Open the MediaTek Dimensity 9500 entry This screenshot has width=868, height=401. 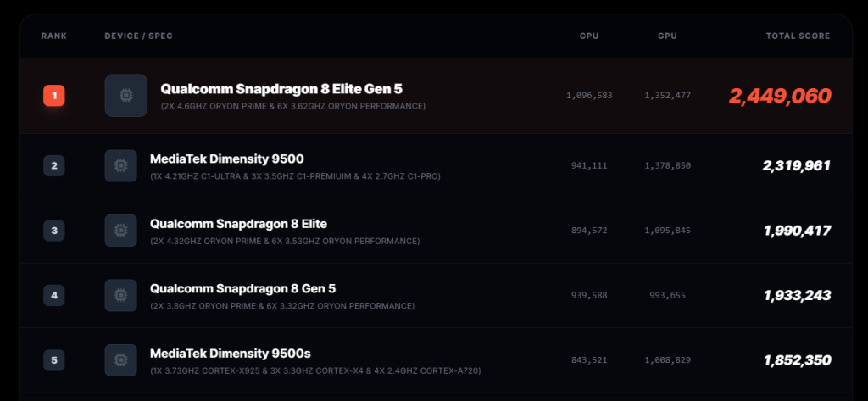[x=226, y=159]
